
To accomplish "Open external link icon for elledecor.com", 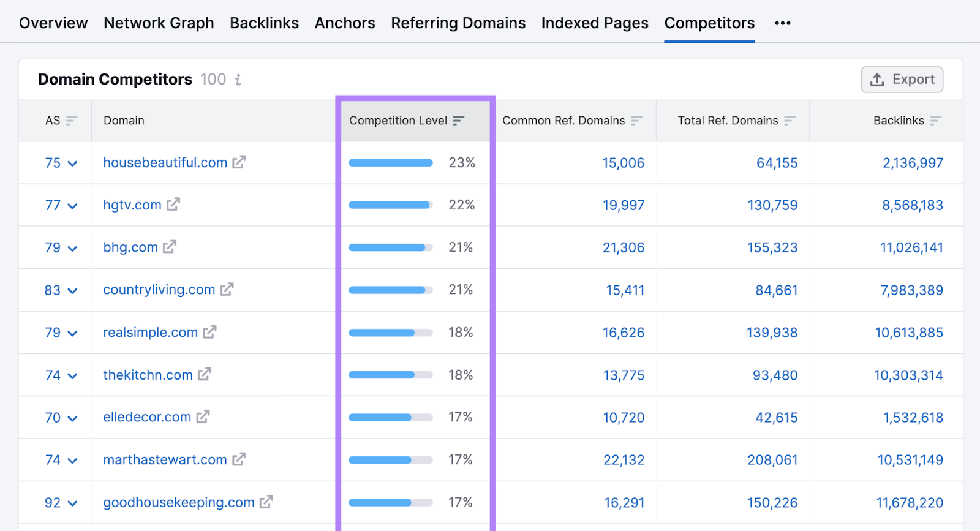I will [x=203, y=416].
